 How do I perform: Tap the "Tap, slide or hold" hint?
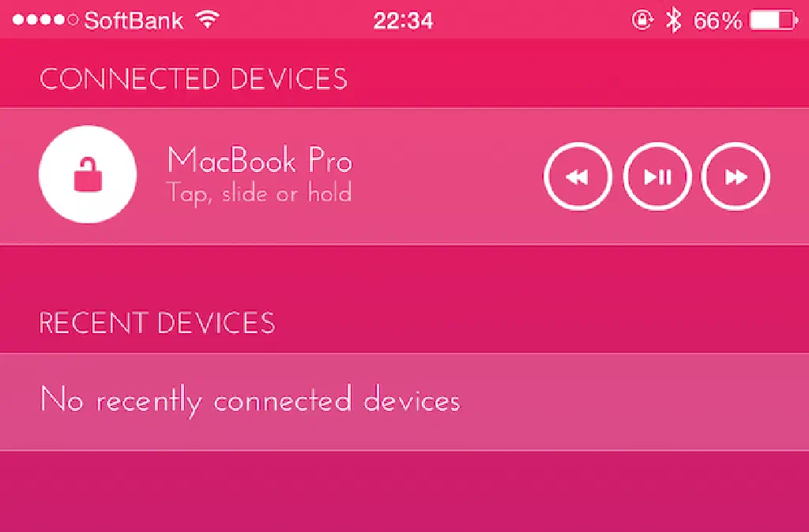(x=259, y=194)
